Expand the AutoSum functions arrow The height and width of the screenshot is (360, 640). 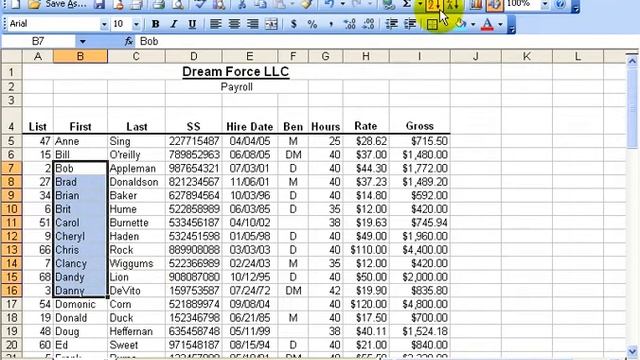coord(420,4)
